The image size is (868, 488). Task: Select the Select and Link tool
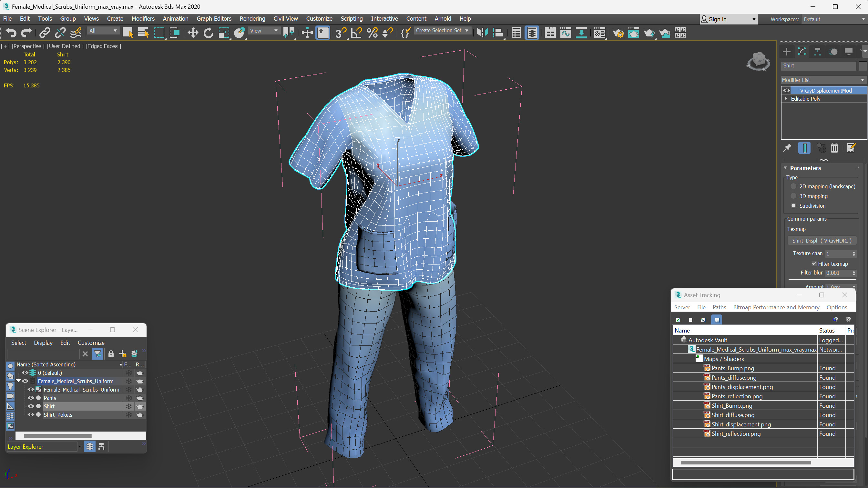[45, 33]
